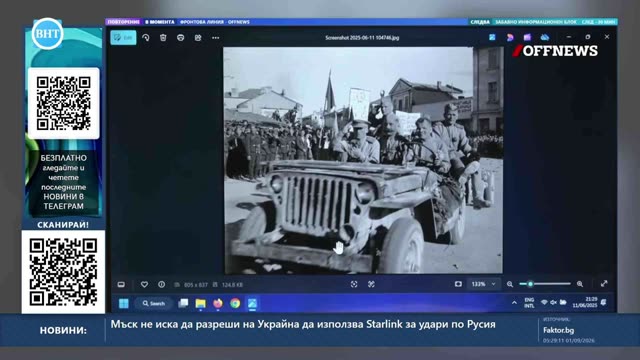
Task: Click the zoom in magnifier icon
Action: click(x=580, y=284)
